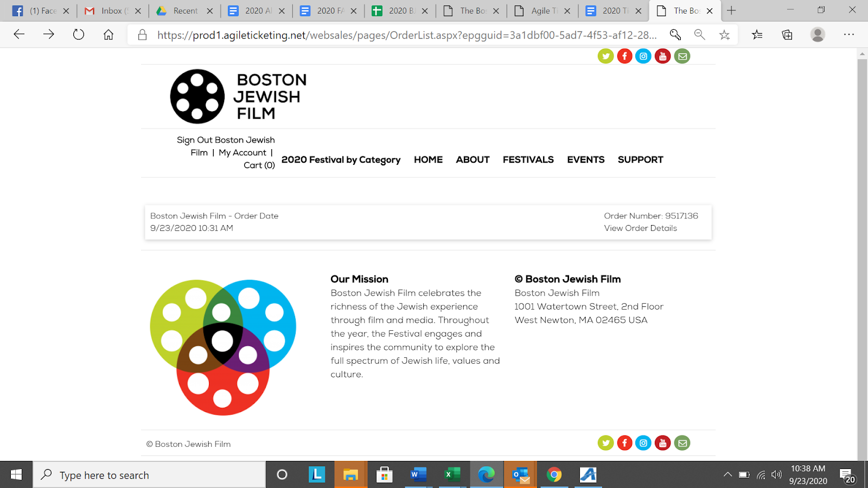Close the Facebook tab
Image resolution: width=868 pixels, height=488 pixels.
[66, 11]
